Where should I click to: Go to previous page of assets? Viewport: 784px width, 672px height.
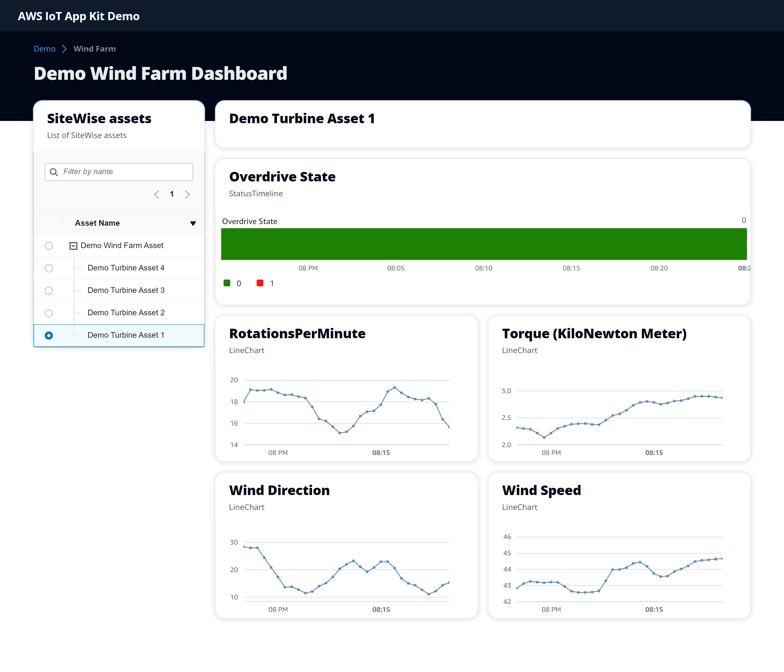(x=156, y=195)
